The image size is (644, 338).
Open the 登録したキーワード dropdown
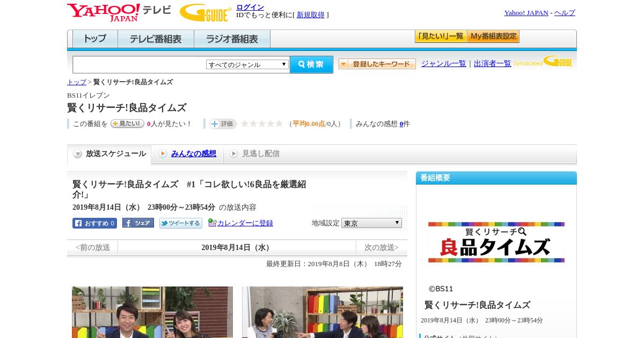377,64
